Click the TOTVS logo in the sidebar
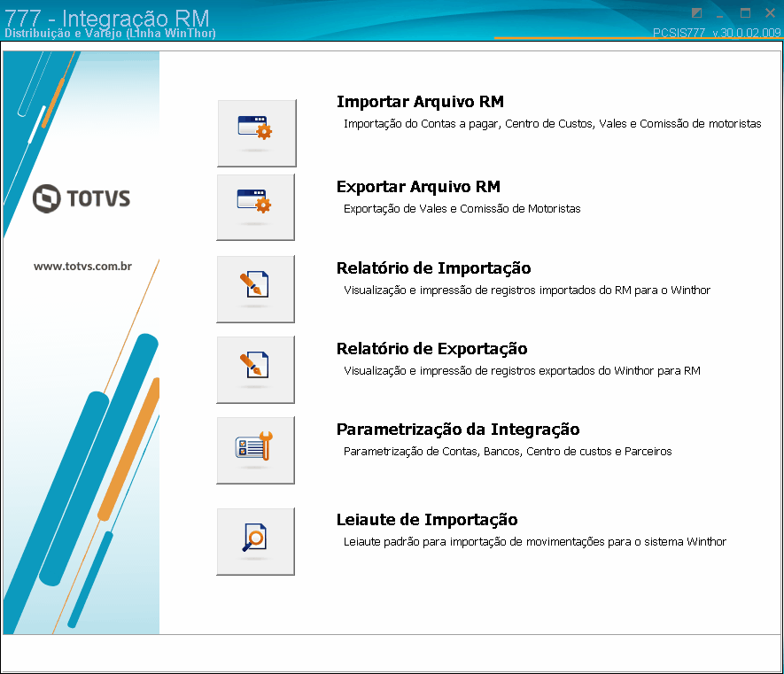Screen dimensions: 784x674 click(x=82, y=198)
